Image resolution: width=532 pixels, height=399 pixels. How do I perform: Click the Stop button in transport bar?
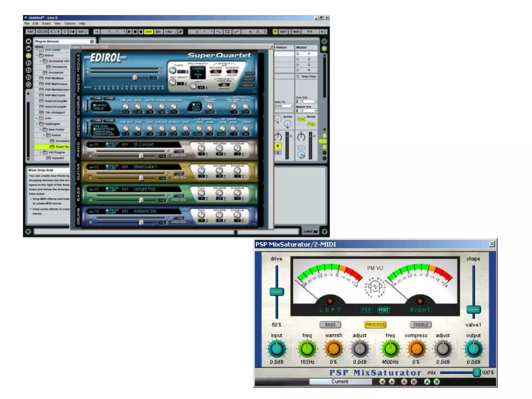135,32
